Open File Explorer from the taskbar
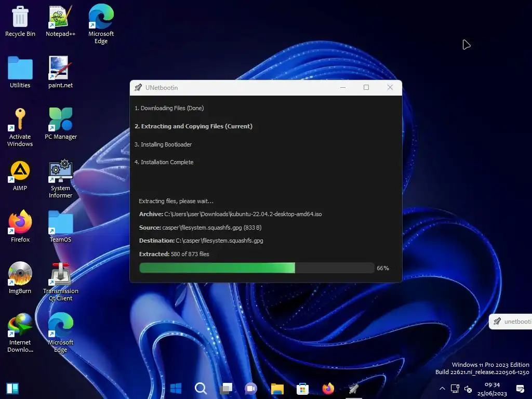 point(277,388)
